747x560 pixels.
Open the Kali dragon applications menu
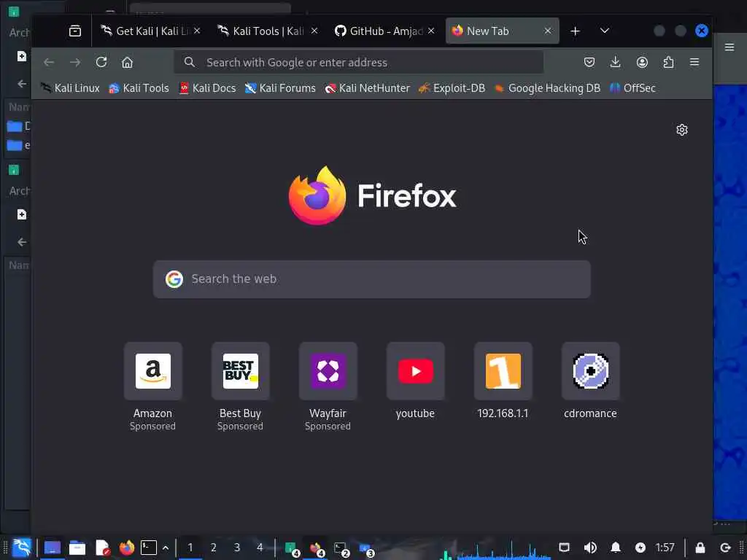(x=21, y=548)
